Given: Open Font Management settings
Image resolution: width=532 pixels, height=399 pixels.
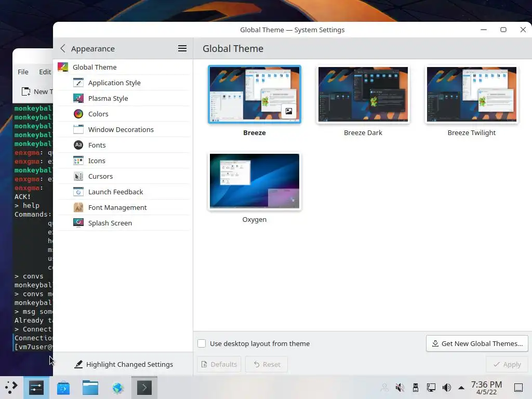Looking at the screenshot, I should tap(123, 208).
